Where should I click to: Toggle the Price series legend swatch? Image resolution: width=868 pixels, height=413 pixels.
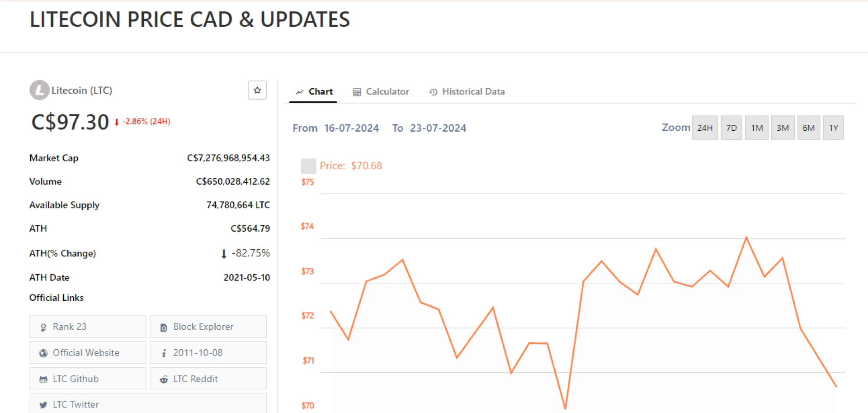point(308,166)
